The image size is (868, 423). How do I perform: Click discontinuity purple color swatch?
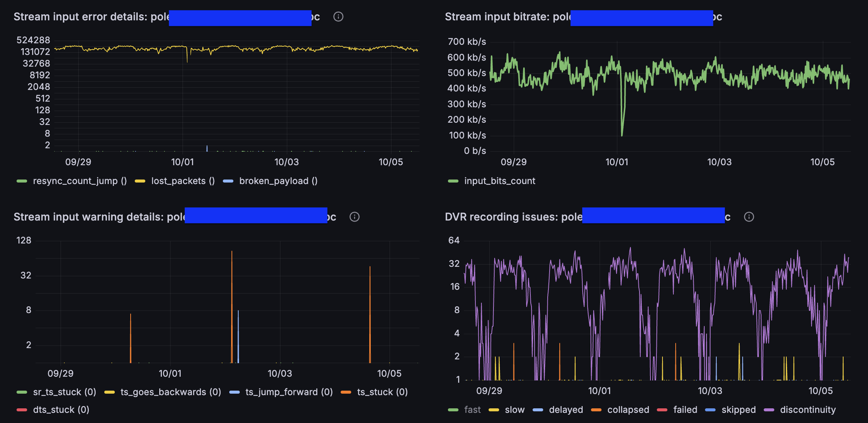click(769, 410)
